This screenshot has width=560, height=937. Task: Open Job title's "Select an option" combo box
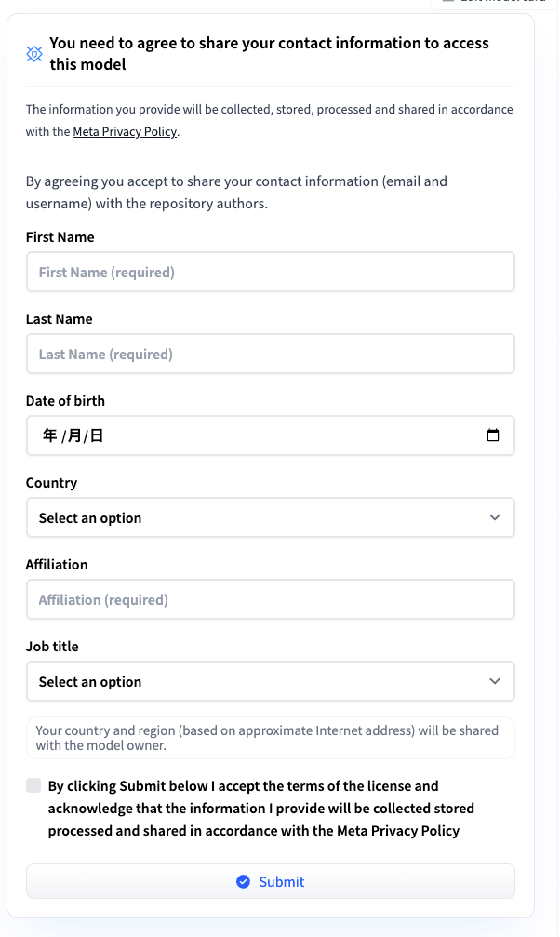pyautogui.click(x=251, y=682)
